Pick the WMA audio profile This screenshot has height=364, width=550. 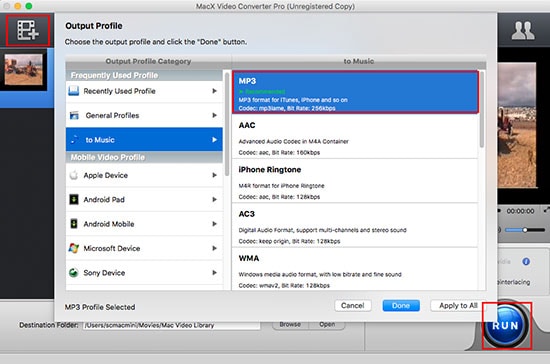pos(355,269)
